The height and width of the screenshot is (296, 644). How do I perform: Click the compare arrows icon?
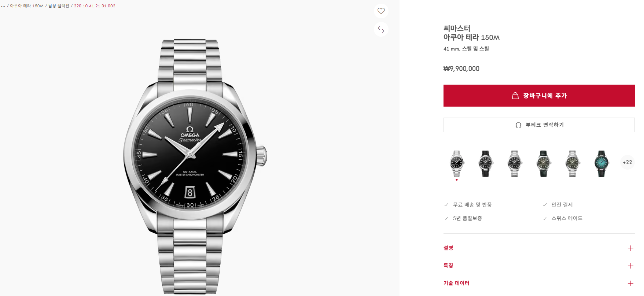381,29
